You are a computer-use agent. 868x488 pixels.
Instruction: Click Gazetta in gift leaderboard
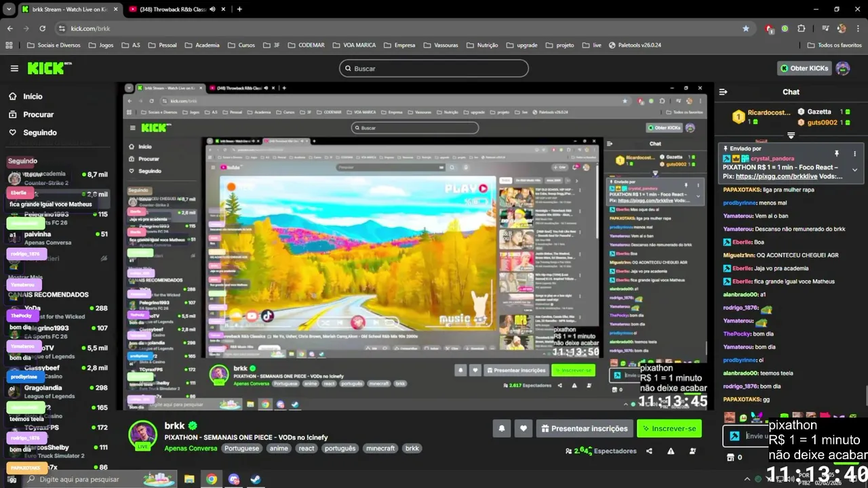[819, 112]
